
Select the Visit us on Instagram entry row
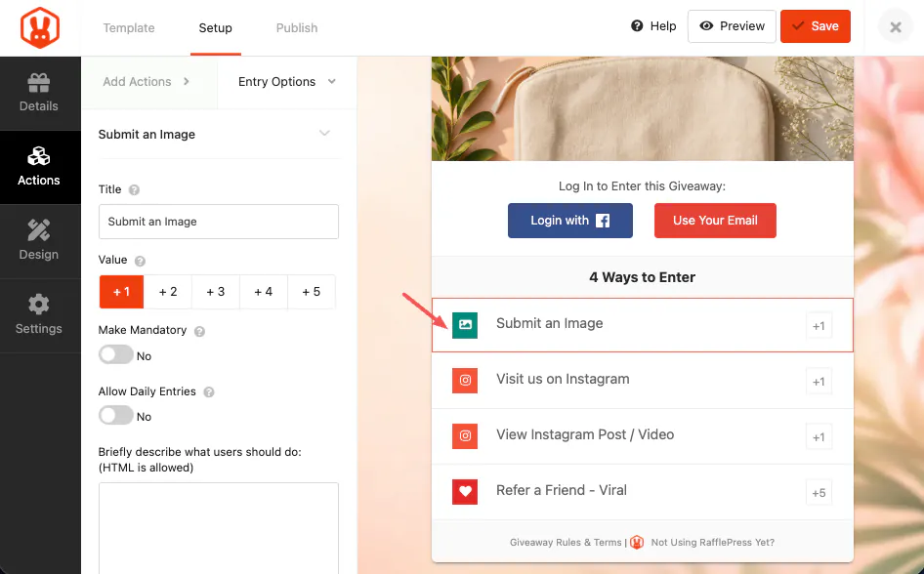[643, 381]
